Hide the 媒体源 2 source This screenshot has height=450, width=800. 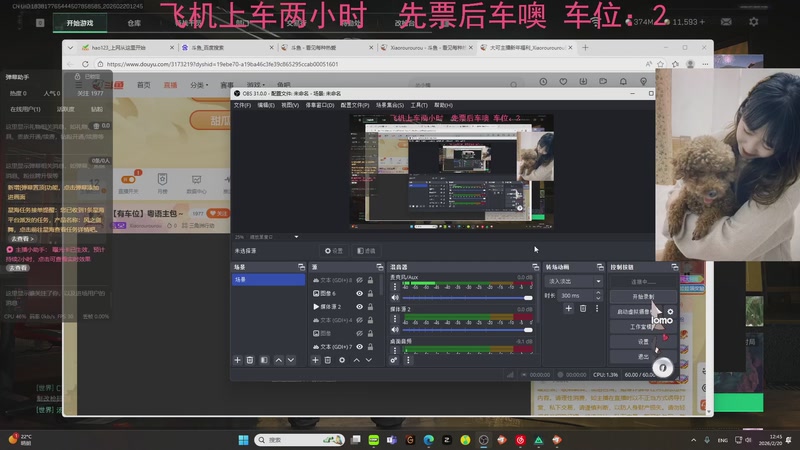(x=360, y=307)
